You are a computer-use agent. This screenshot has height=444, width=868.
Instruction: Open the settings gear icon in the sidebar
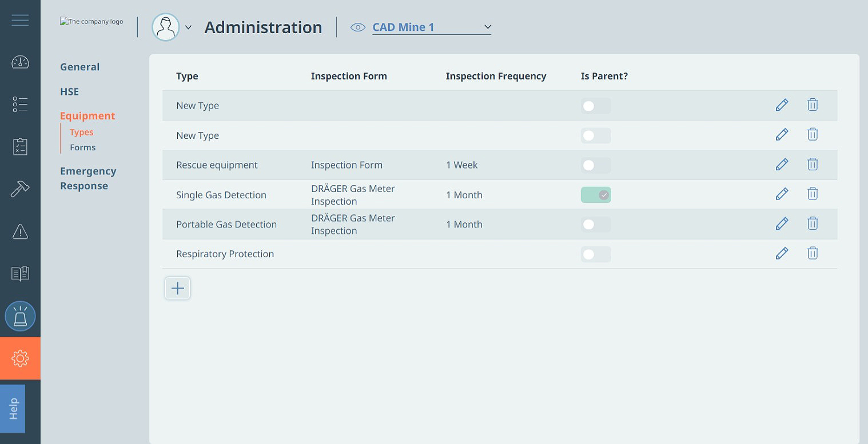click(x=20, y=358)
